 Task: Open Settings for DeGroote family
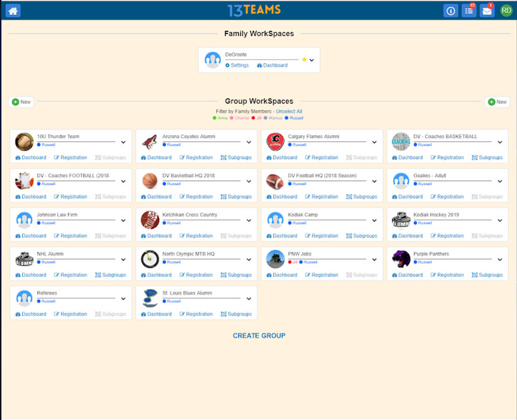tap(237, 65)
